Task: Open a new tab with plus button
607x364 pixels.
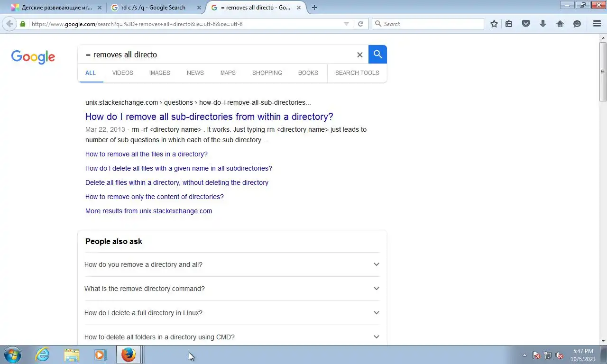Action: click(314, 8)
